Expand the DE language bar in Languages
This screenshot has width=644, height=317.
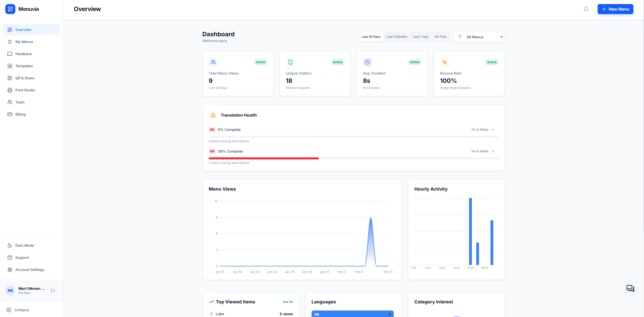click(352, 314)
